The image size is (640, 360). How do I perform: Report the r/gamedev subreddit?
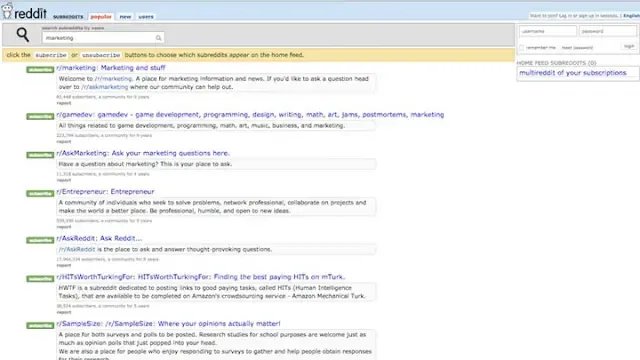click(x=64, y=142)
